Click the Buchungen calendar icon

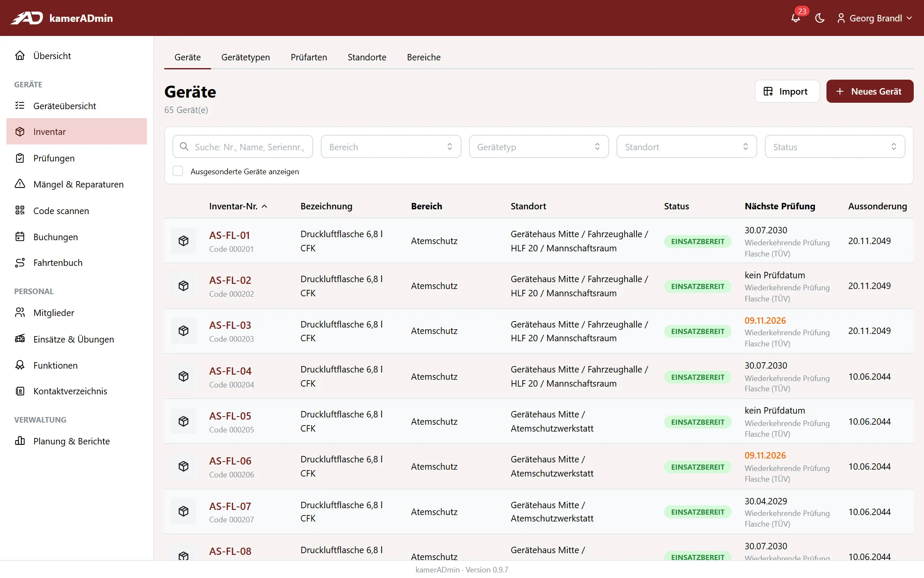[x=20, y=237]
